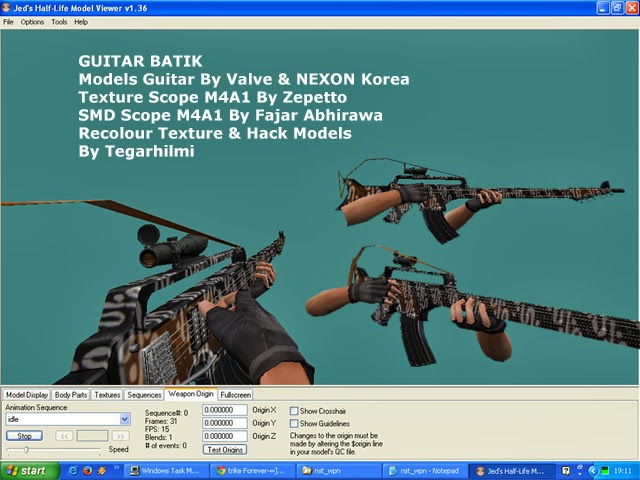Switch to the Textures tab
This screenshot has height=480, width=640.
coord(107,395)
